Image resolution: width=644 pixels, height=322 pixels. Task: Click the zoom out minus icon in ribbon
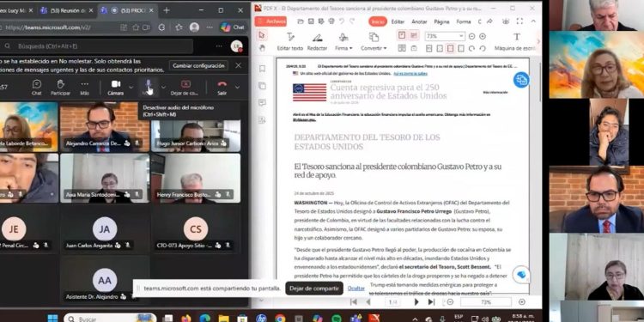471,36
